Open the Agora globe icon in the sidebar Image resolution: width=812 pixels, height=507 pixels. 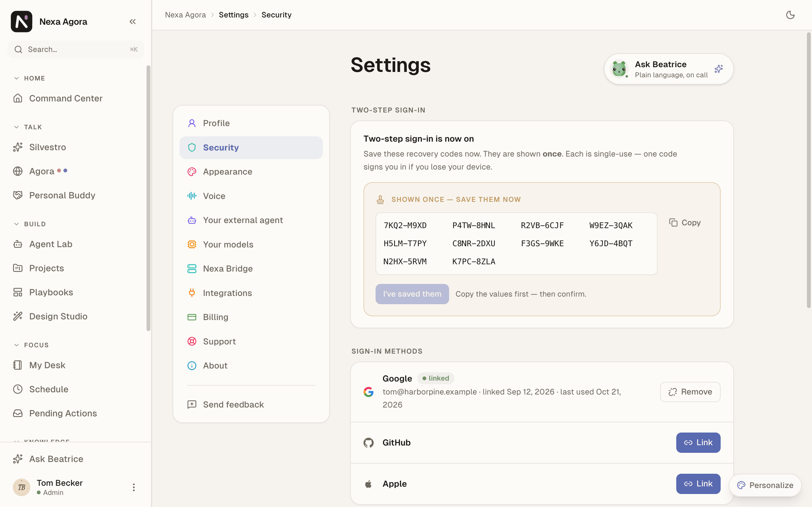[x=18, y=171]
